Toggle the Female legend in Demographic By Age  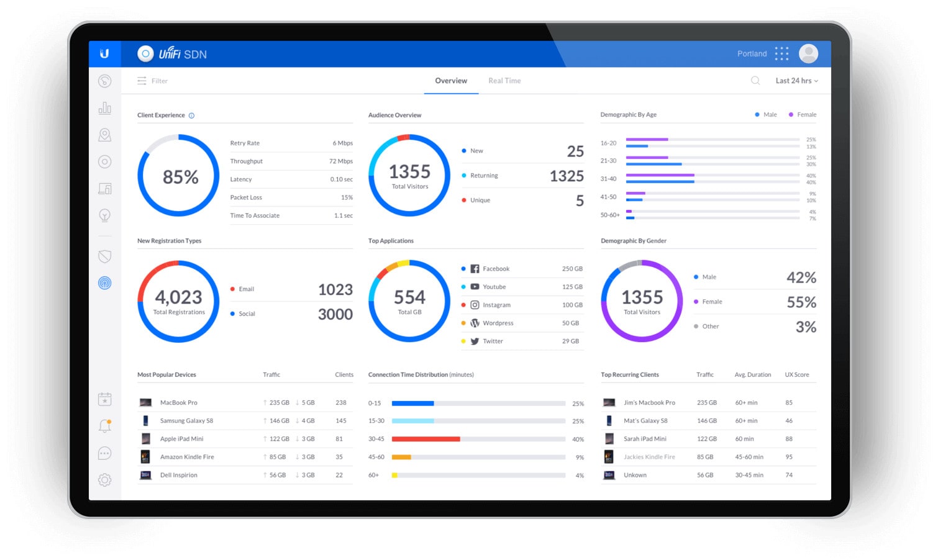point(801,114)
